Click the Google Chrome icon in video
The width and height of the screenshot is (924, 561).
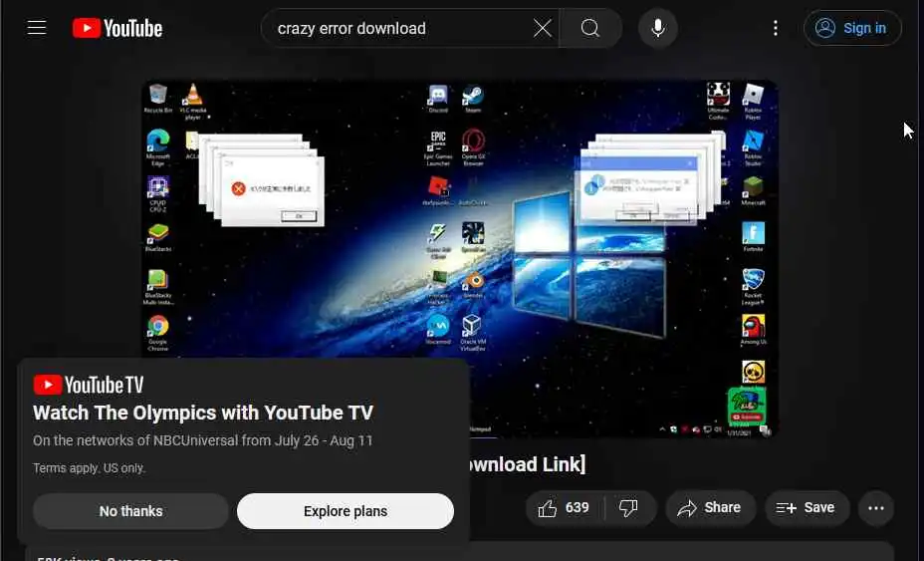point(158,333)
